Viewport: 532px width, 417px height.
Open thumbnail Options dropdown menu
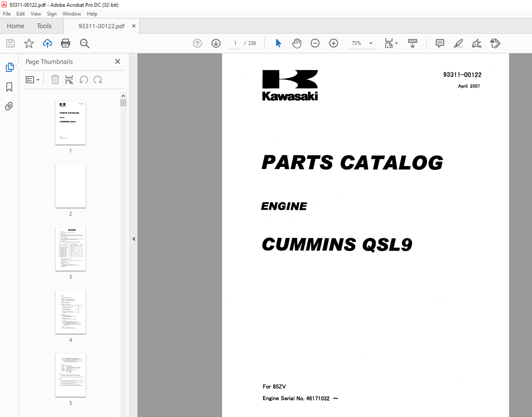32,79
